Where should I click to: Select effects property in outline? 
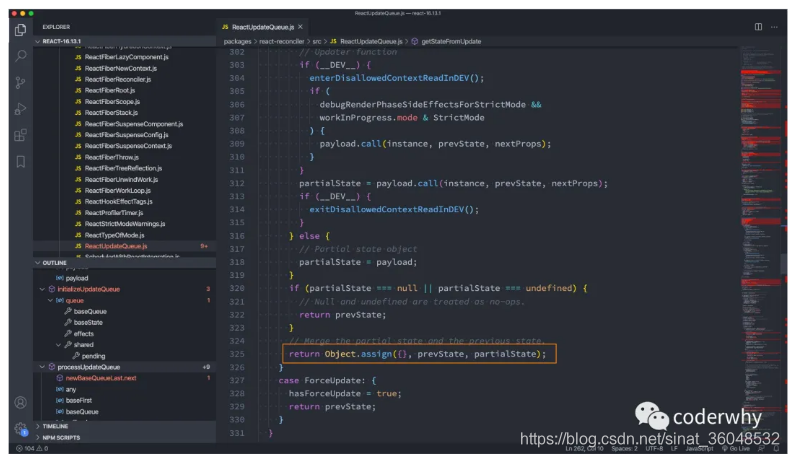(84, 334)
